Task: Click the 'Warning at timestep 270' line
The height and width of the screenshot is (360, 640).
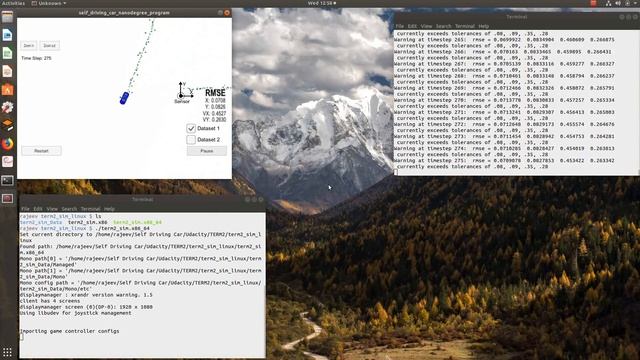Action: pos(504,100)
